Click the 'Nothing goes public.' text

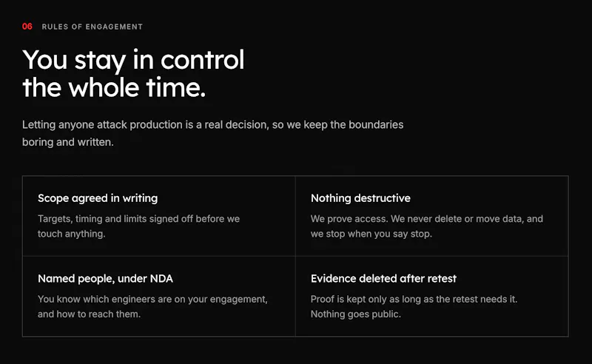click(356, 314)
